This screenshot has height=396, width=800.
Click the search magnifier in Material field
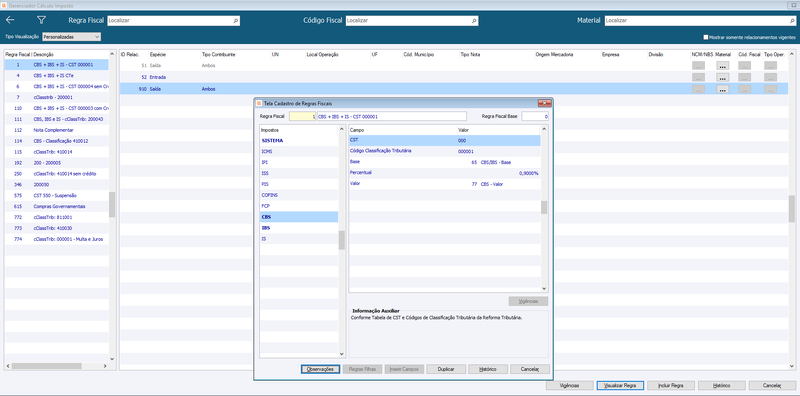pos(792,21)
